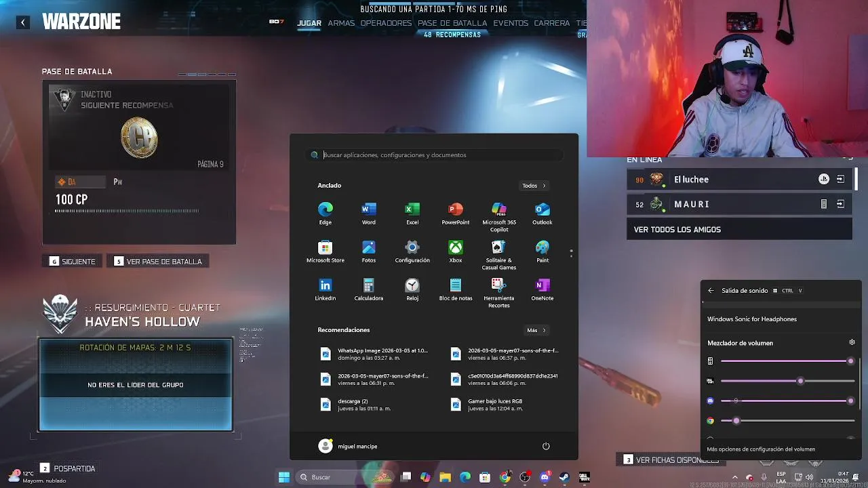Open Chrome from the taskbar
This screenshot has height=488, width=868.
coord(505,477)
